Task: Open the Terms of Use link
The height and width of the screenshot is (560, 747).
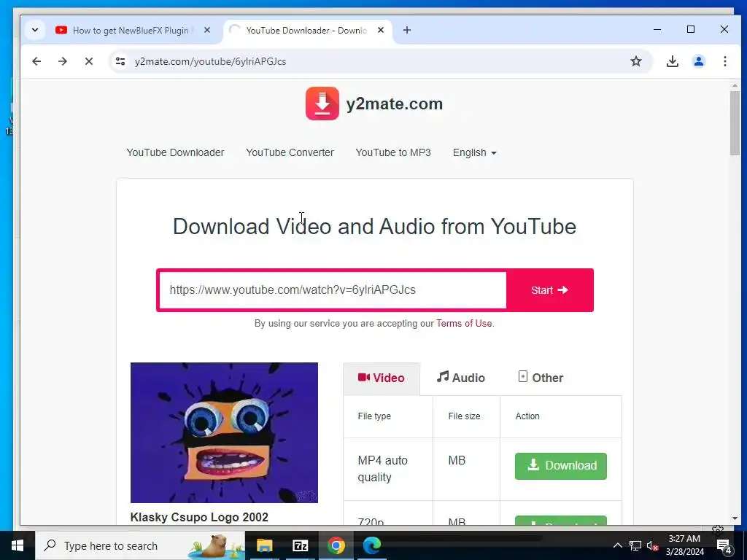Action: pos(464,323)
